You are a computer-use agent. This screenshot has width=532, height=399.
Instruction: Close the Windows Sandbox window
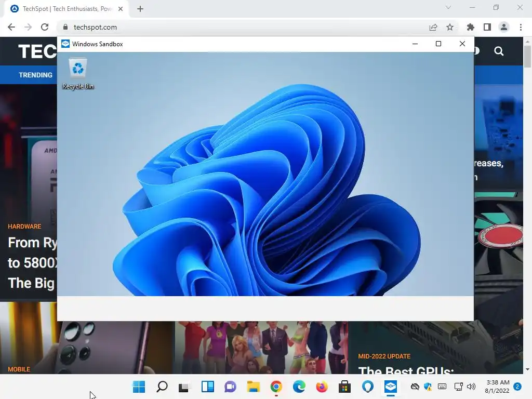462,44
